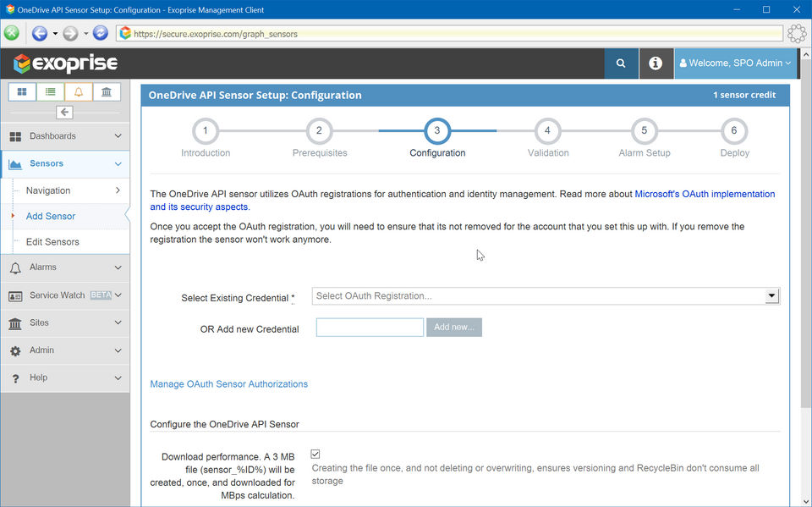Select the alarm bell icon in sidebar toolbar
The height and width of the screenshot is (507, 812).
(x=78, y=91)
